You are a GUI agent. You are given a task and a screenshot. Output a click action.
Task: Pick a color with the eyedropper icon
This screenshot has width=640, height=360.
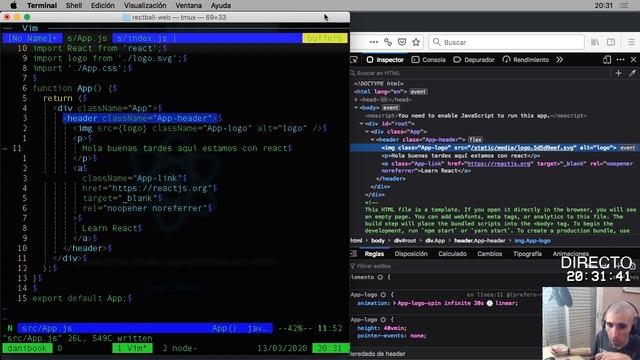pyautogui.click(x=632, y=73)
